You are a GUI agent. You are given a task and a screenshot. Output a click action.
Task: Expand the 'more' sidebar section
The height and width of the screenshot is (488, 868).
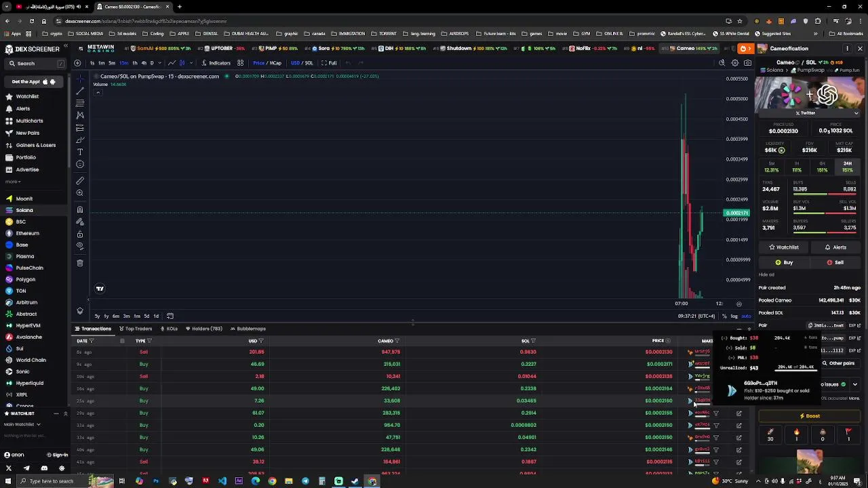pyautogui.click(x=13, y=182)
